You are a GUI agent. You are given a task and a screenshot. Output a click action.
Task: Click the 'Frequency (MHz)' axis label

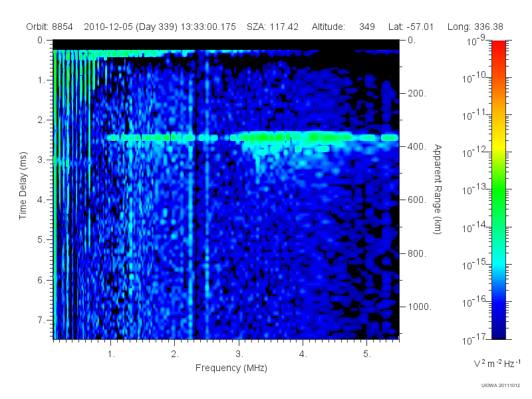[x=231, y=368]
